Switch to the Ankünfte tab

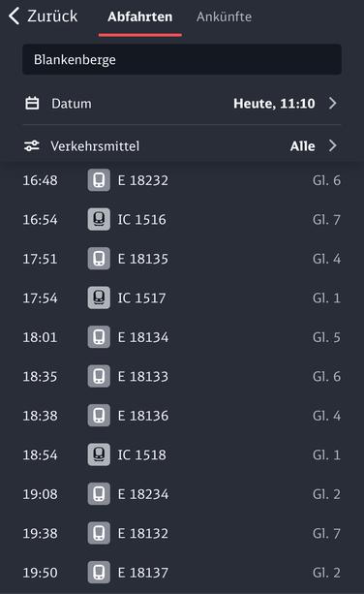tap(224, 16)
